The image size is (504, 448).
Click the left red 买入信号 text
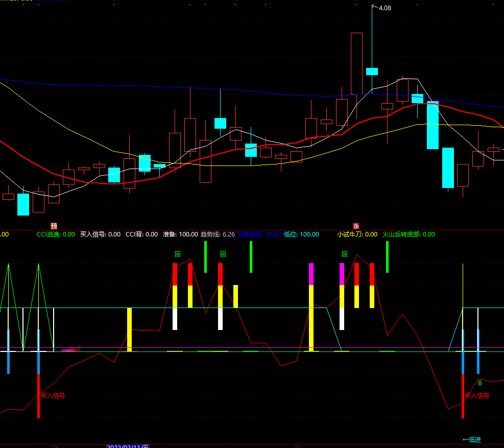click(x=53, y=395)
